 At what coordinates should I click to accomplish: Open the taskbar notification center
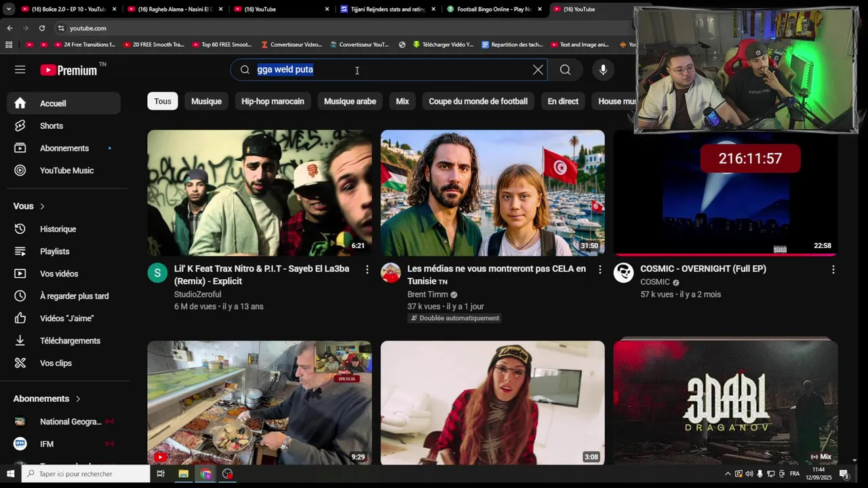(844, 474)
